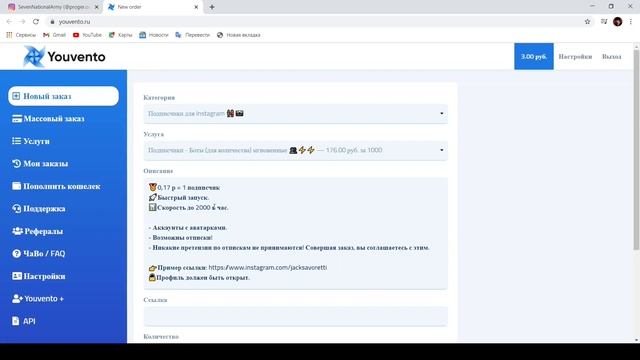Open the Chrome three-dot menu

631,22
